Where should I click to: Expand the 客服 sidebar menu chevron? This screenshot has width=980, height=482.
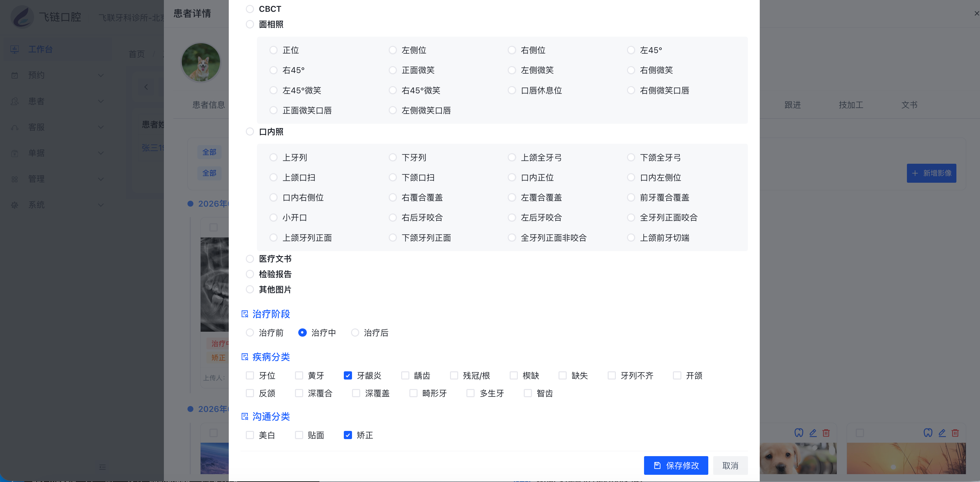pyautogui.click(x=101, y=127)
